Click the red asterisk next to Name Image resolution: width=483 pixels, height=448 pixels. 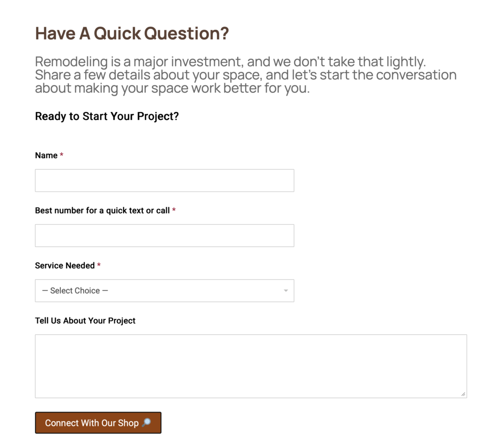click(62, 155)
